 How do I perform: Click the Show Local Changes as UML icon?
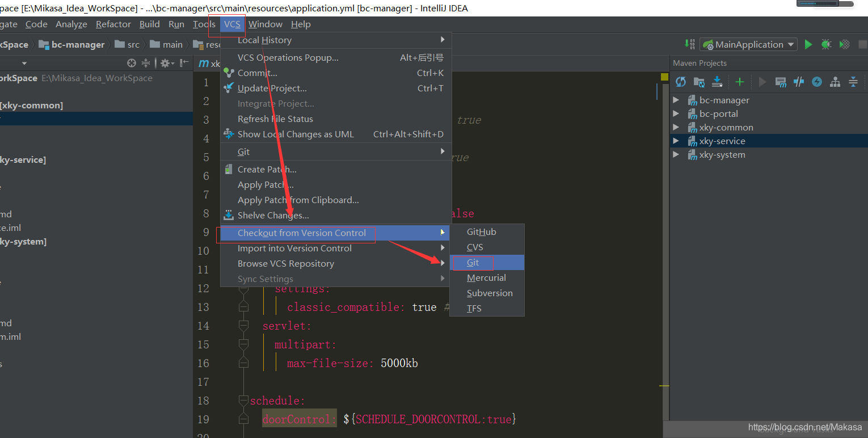pyautogui.click(x=229, y=134)
